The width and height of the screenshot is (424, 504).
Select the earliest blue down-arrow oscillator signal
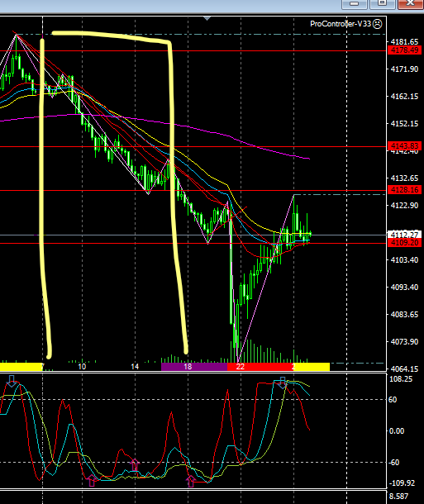(x=12, y=381)
